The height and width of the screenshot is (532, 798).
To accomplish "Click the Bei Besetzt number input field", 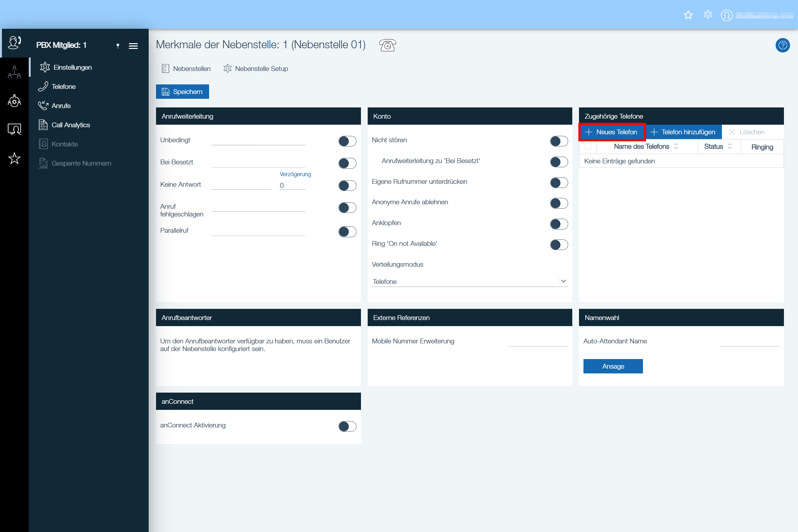I will pos(259,162).
